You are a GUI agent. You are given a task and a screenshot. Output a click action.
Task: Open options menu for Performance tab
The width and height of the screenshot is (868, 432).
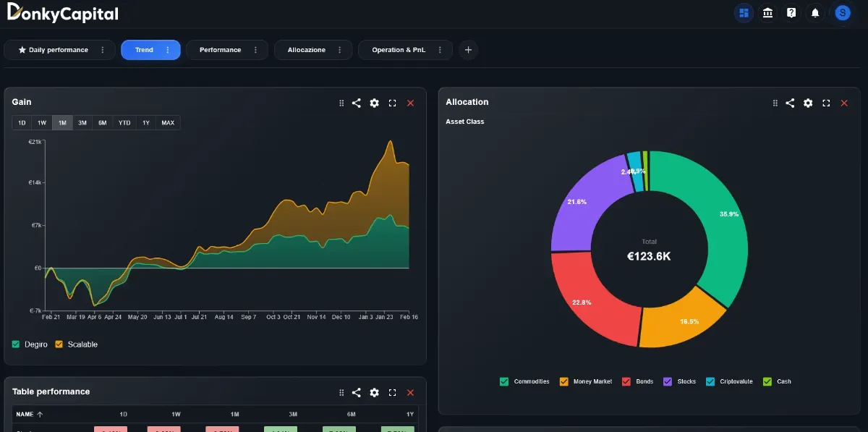tap(255, 50)
